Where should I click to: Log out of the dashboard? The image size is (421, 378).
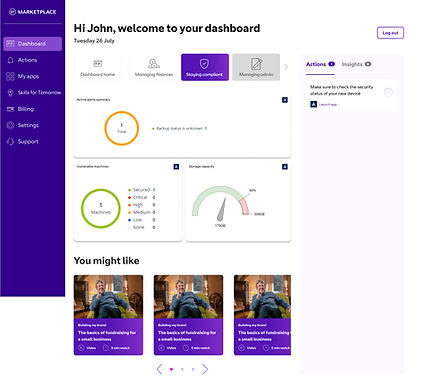(390, 33)
